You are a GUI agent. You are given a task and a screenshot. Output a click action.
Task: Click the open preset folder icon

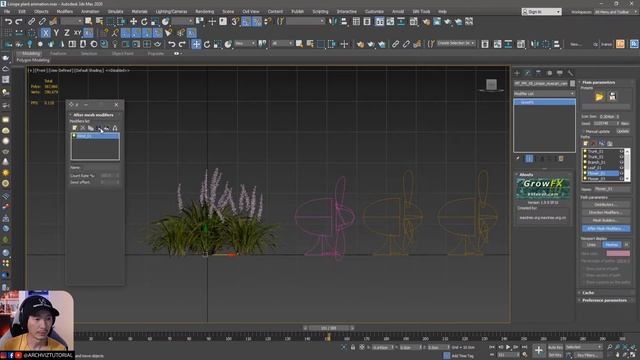tap(599, 97)
